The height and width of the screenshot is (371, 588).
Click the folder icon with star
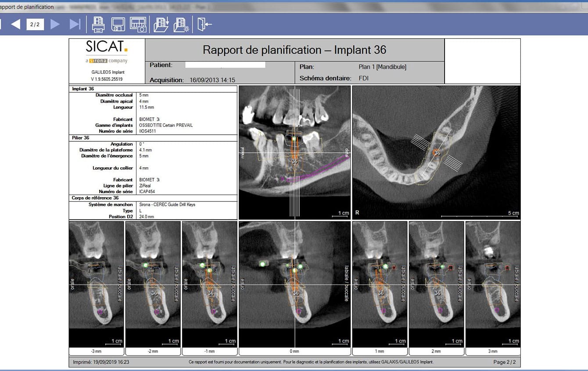click(181, 25)
